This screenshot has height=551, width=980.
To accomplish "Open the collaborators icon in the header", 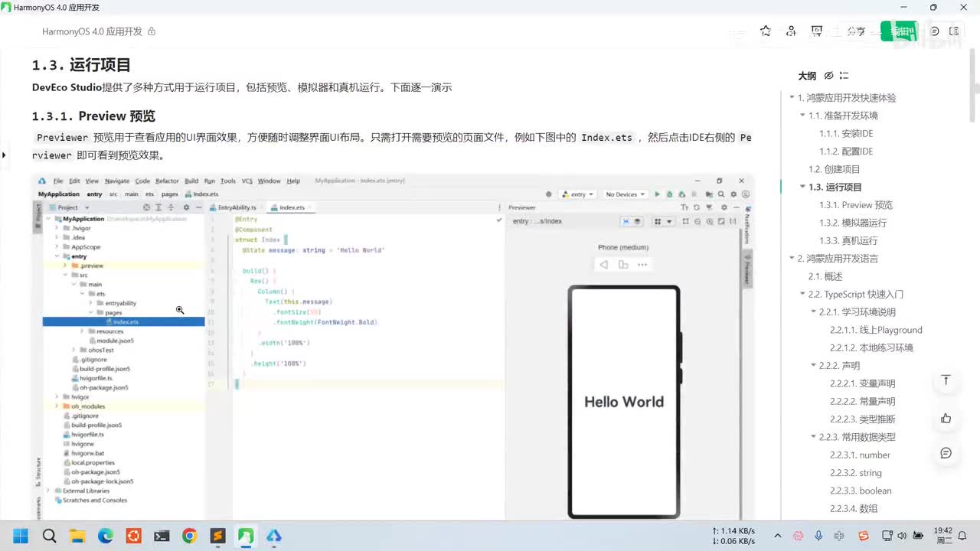I will [x=791, y=31].
